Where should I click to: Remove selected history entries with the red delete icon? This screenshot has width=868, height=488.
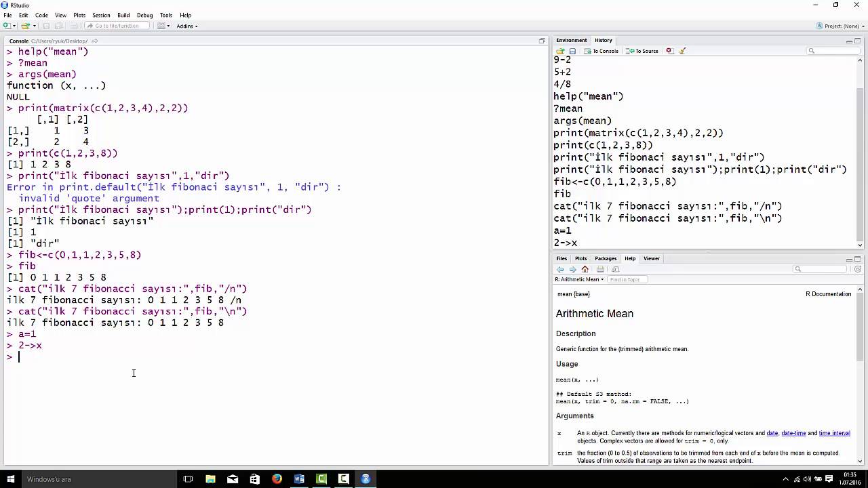(x=668, y=51)
